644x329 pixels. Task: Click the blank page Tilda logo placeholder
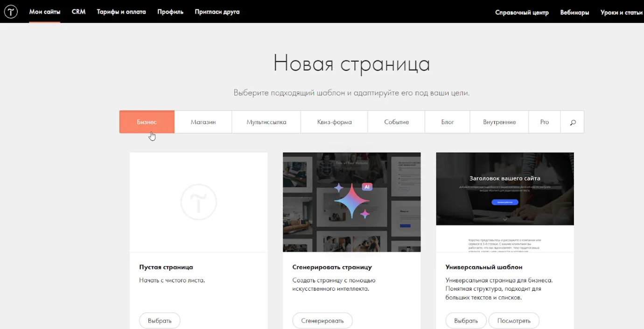[198, 202]
